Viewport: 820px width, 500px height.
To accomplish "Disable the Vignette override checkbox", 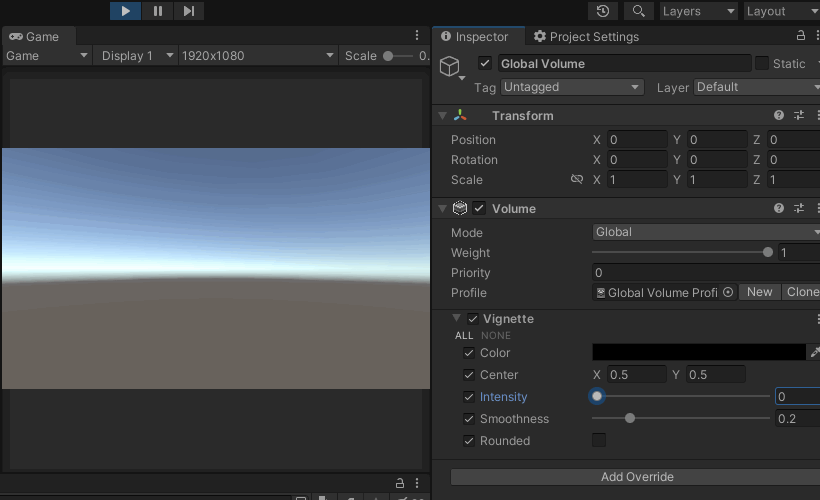I will pyautogui.click(x=473, y=319).
